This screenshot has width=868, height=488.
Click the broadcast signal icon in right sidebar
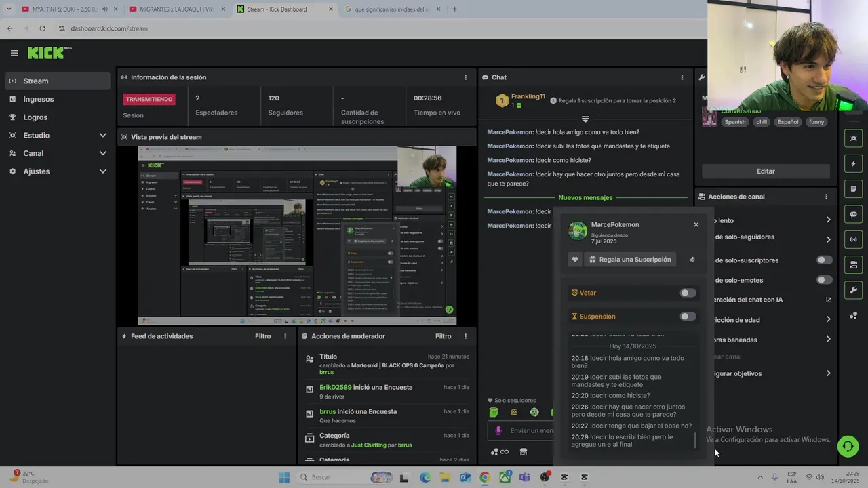853,239
